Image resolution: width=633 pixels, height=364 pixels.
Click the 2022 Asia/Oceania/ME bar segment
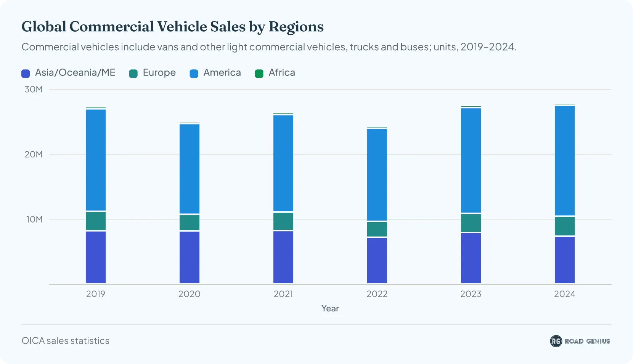click(377, 261)
